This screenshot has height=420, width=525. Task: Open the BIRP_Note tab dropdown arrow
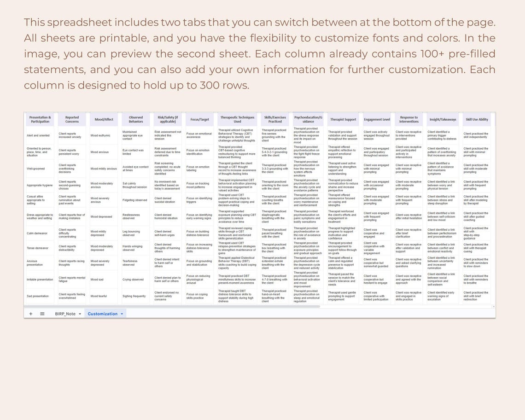pos(80,314)
